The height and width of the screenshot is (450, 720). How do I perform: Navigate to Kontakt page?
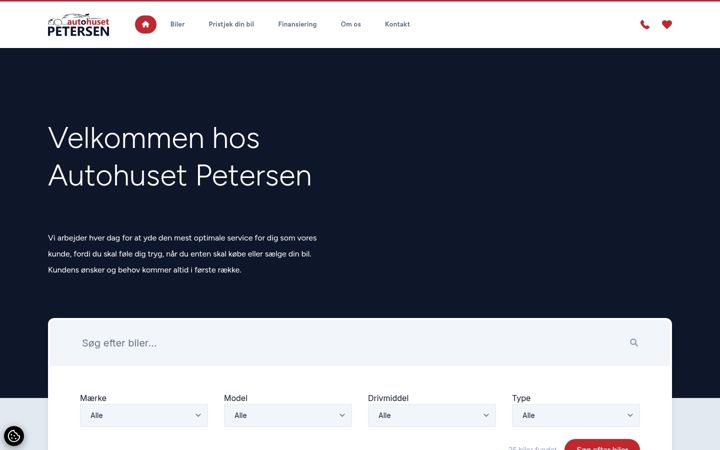coord(397,24)
